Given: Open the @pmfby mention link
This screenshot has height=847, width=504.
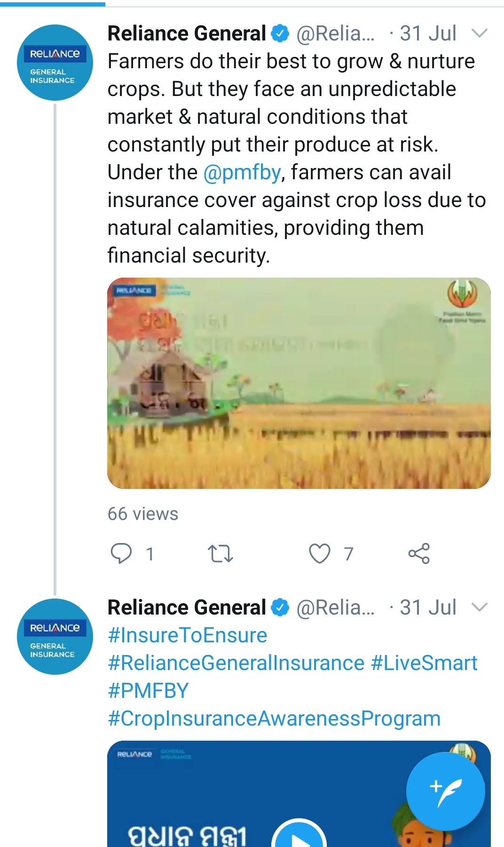Looking at the screenshot, I should (242, 172).
